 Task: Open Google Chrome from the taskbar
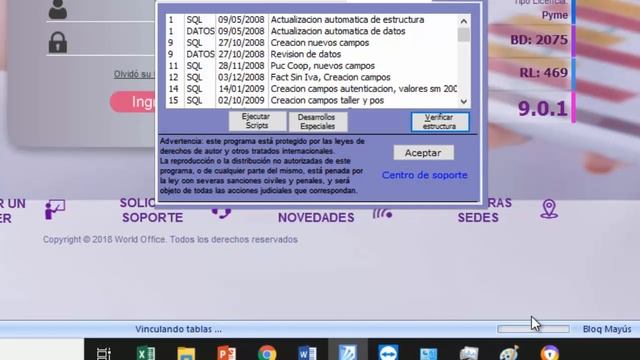click(267, 353)
